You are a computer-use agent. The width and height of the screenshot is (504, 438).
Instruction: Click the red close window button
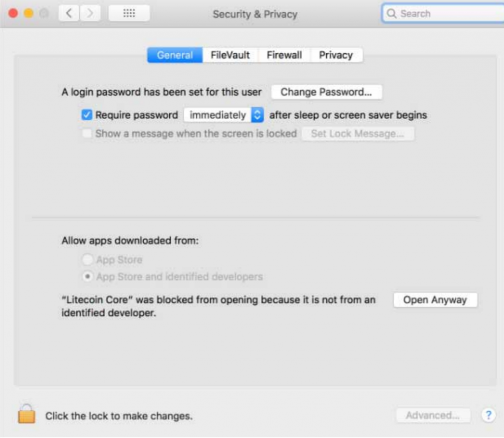[13, 13]
